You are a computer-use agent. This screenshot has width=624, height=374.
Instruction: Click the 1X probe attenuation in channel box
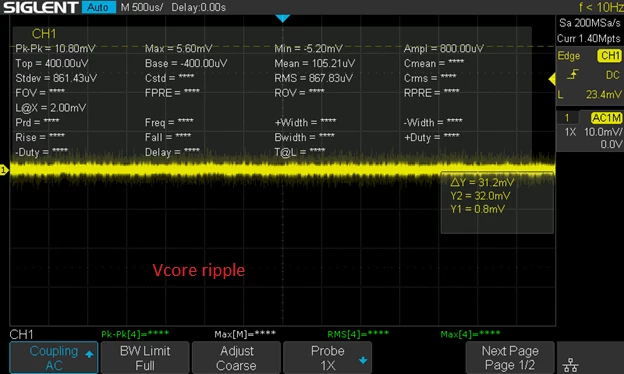coord(570,132)
